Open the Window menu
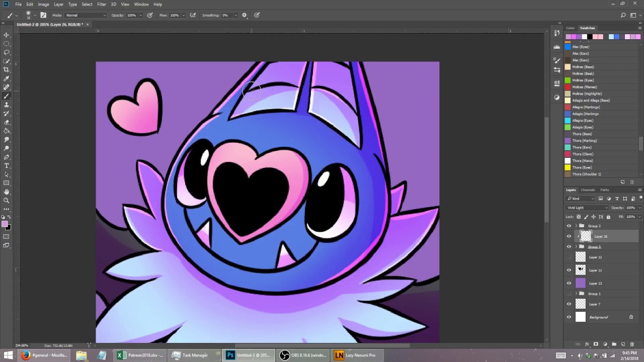This screenshot has width=644, height=362. [x=141, y=4]
